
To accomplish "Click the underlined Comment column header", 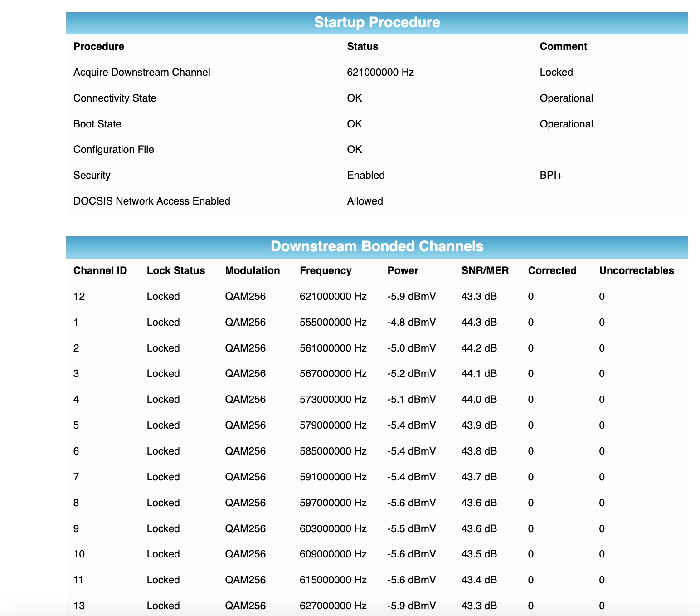I will click(x=563, y=46).
